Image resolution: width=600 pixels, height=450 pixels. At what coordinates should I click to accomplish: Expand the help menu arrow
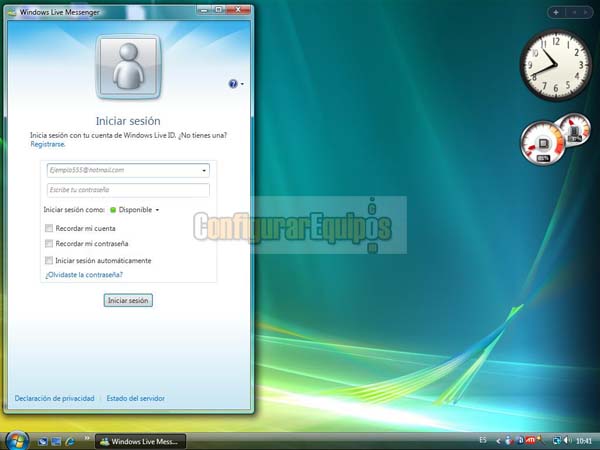tap(242, 84)
